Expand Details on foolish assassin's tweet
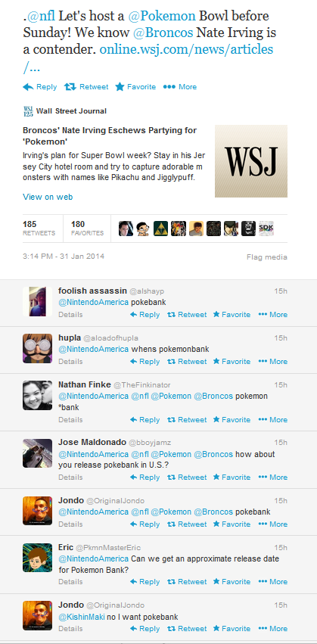 coord(70,315)
